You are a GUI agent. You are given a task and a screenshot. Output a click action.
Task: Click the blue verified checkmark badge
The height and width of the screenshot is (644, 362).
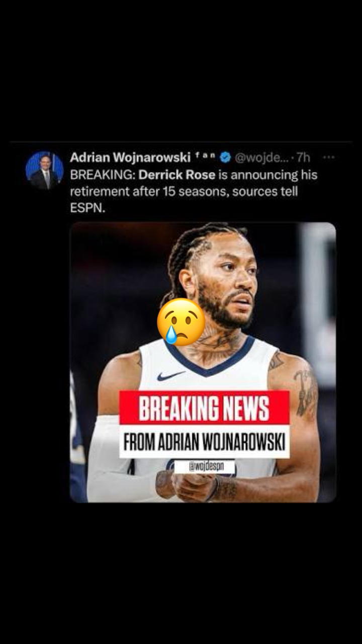(x=225, y=157)
